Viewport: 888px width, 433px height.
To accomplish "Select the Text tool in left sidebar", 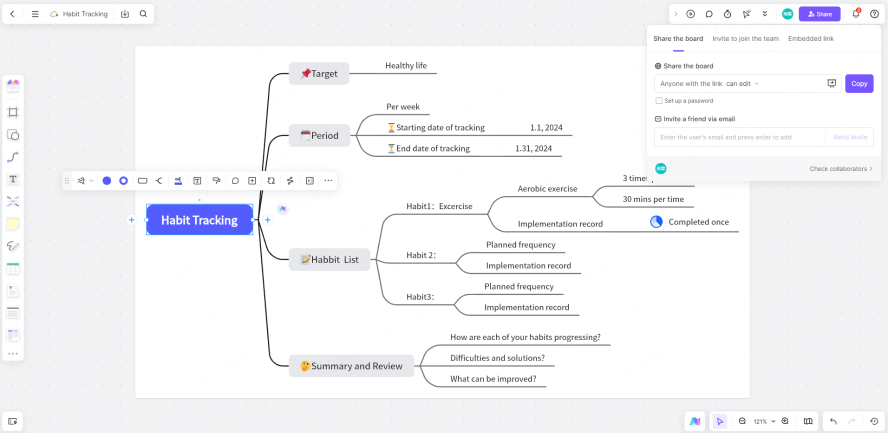I will (13, 179).
